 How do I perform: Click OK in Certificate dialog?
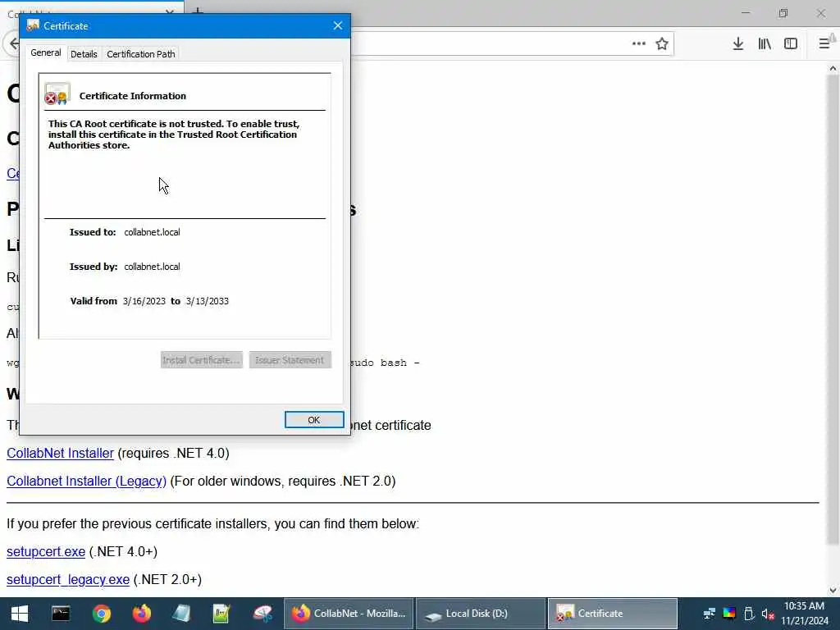pyautogui.click(x=314, y=420)
